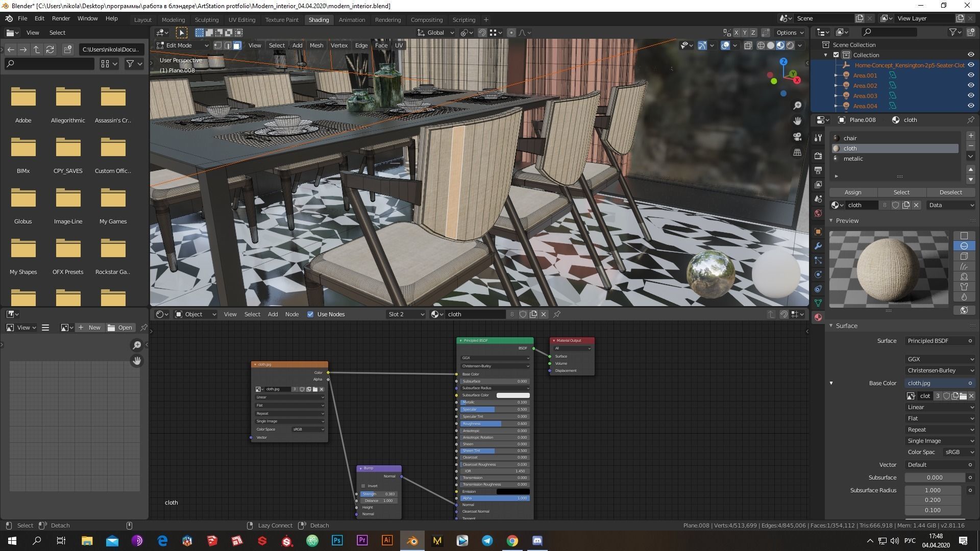This screenshot has height=551, width=980.
Task: Click the camera view icon in viewport
Action: [797, 136]
